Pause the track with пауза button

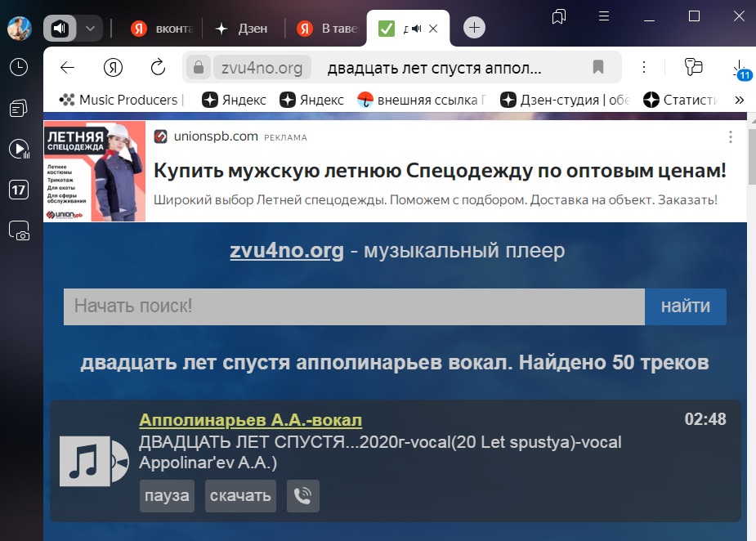(167, 496)
